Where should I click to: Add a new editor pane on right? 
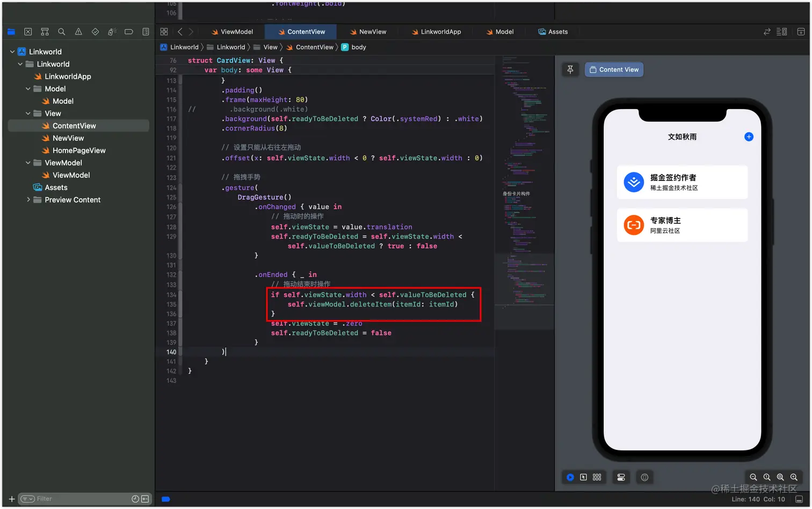[801, 32]
